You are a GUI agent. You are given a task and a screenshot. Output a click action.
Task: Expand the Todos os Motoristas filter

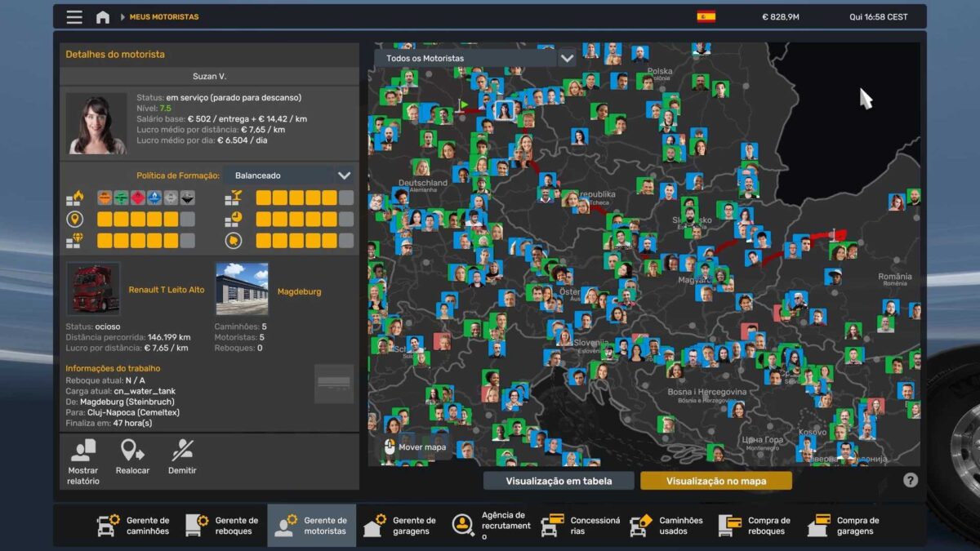click(x=567, y=59)
